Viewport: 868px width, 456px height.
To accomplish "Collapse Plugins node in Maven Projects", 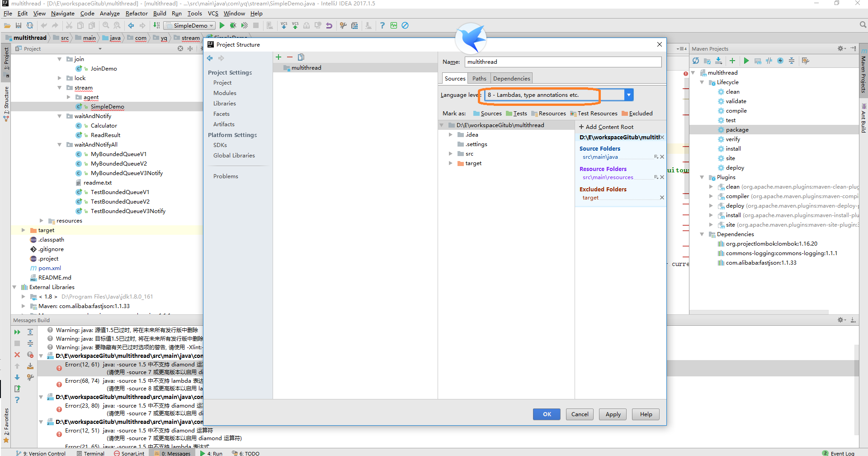I will 702,177.
